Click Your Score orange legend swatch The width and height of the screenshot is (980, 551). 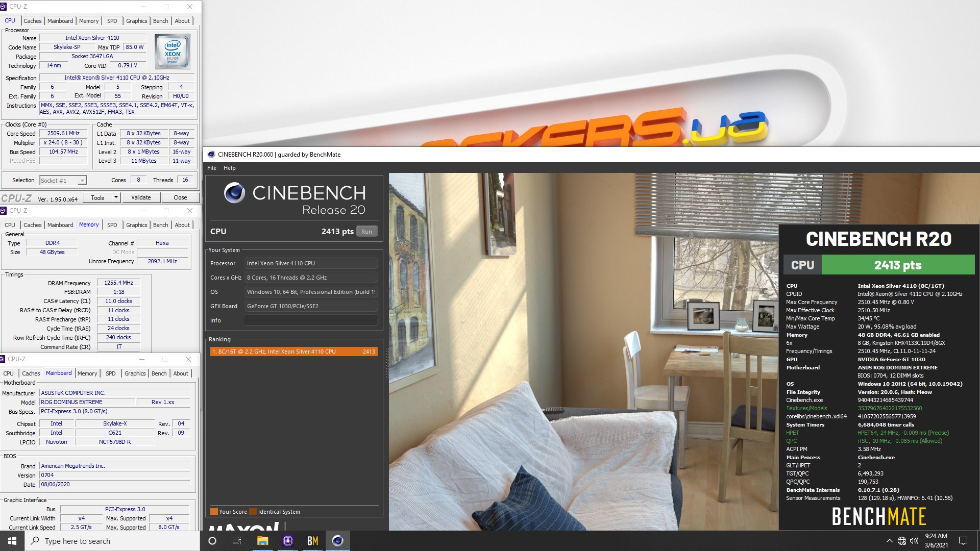[x=214, y=512]
